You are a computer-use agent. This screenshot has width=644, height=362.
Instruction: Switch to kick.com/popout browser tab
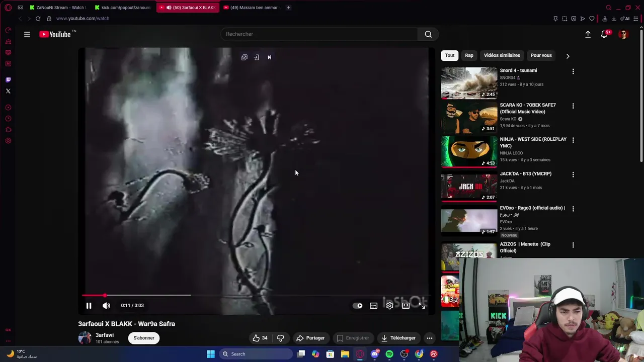[123, 8]
